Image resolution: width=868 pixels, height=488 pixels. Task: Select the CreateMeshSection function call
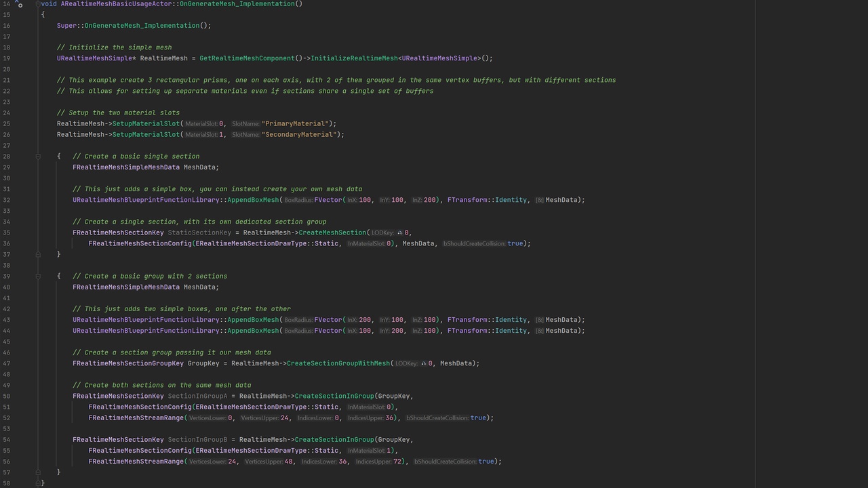332,232
